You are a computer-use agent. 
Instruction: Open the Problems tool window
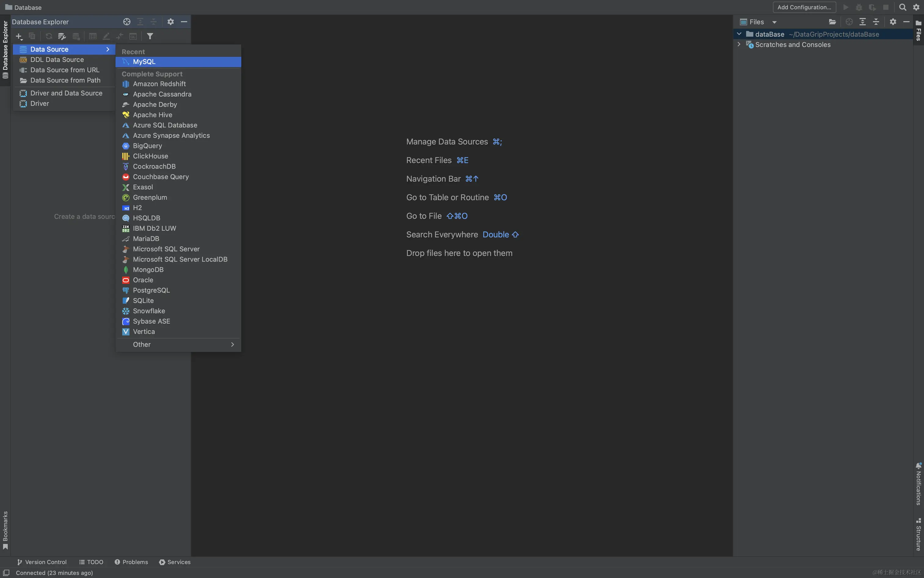pos(131,562)
